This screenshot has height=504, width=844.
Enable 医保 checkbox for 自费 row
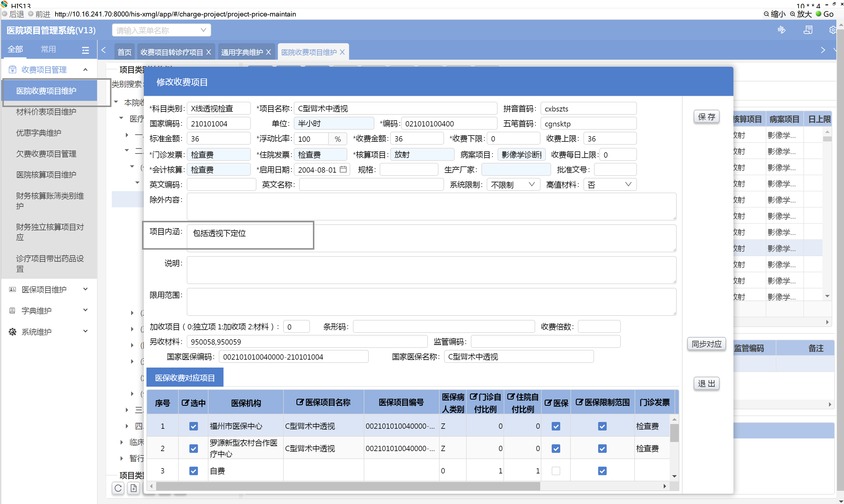pyautogui.click(x=556, y=471)
